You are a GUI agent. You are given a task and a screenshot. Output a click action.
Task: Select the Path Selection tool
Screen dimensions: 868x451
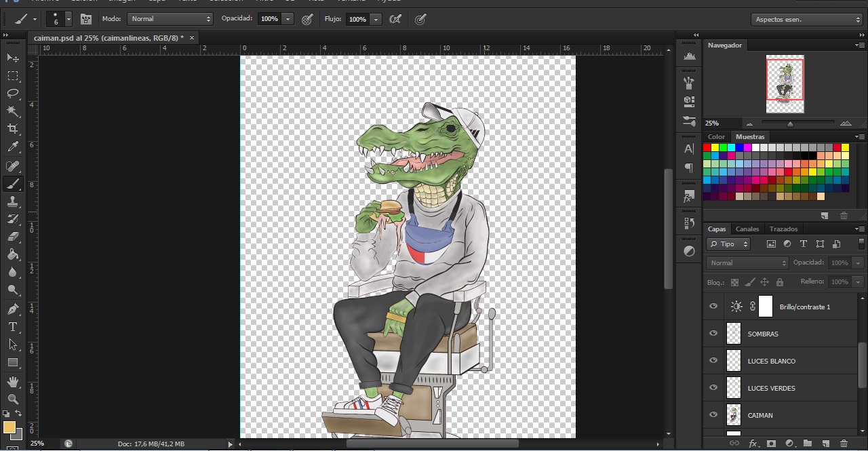click(12, 345)
